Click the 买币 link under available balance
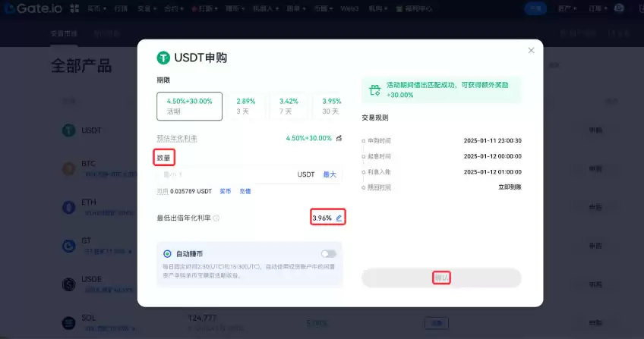Image resolution: width=644 pixels, height=339 pixels. [225, 191]
